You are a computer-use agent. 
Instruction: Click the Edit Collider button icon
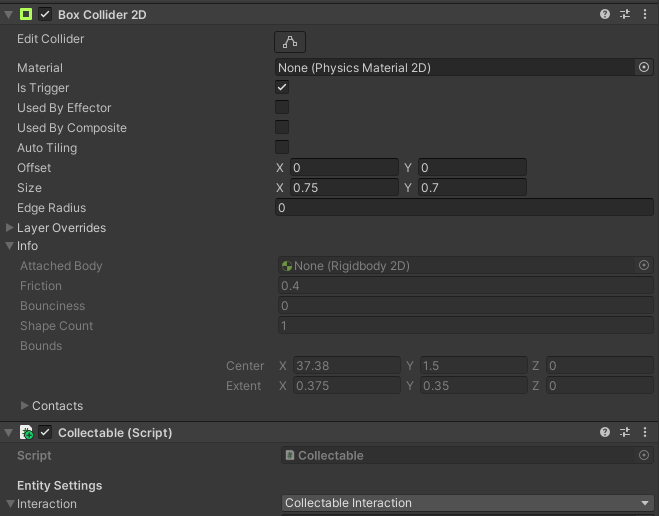[290, 41]
